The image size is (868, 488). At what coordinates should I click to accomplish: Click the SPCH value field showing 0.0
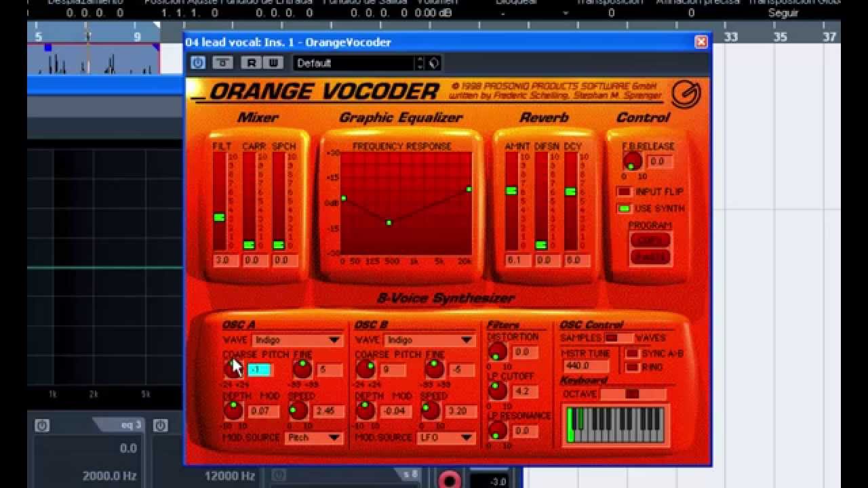point(285,260)
